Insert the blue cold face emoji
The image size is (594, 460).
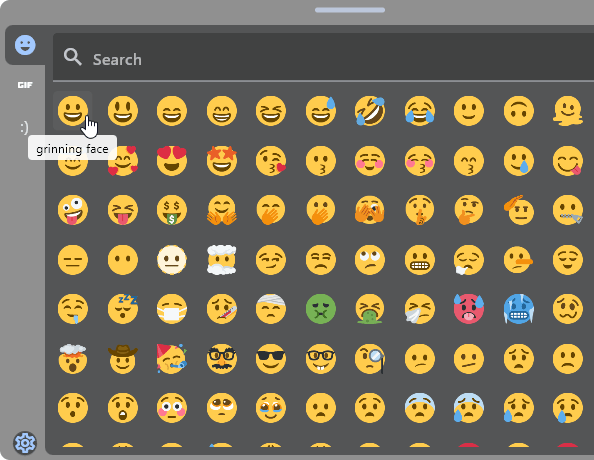(x=519, y=309)
